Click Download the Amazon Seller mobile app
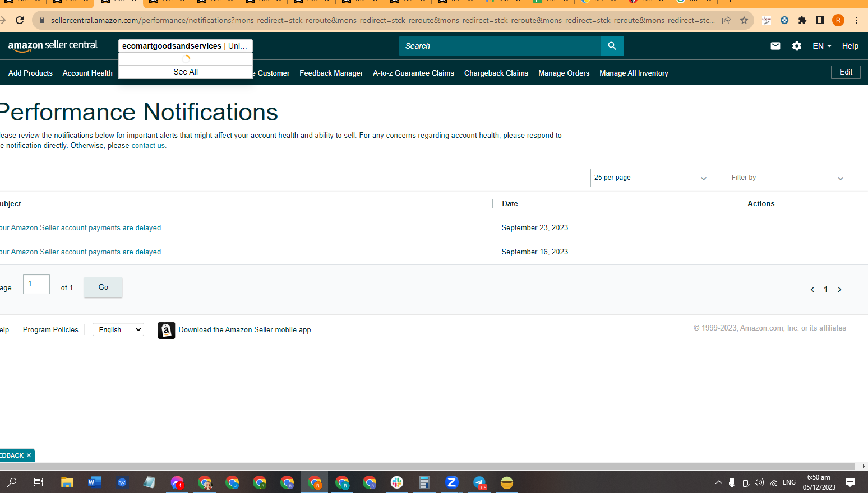868x493 pixels. click(x=244, y=330)
